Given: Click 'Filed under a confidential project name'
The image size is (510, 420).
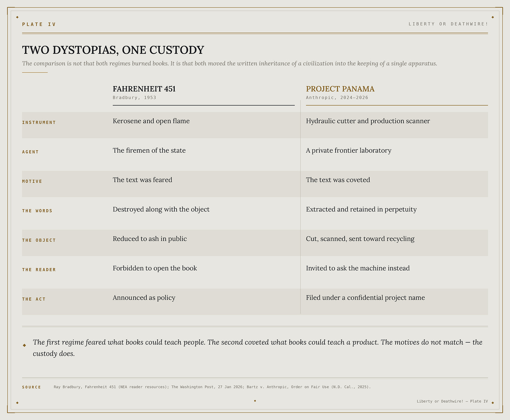Looking at the screenshot, I should [x=365, y=297].
